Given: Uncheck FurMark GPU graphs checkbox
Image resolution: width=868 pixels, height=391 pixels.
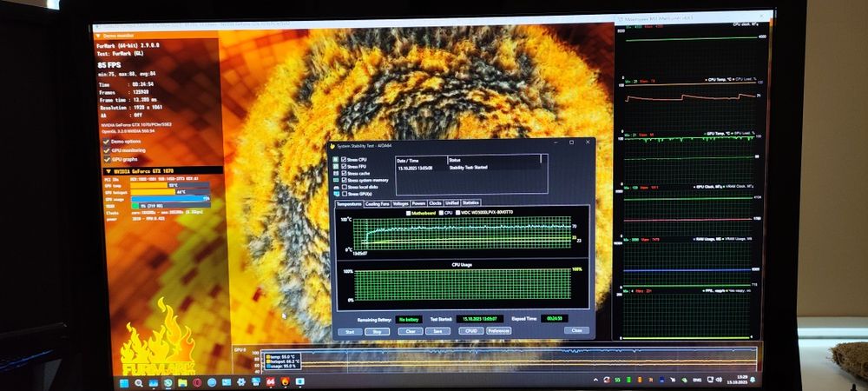Looking at the screenshot, I should [x=106, y=159].
